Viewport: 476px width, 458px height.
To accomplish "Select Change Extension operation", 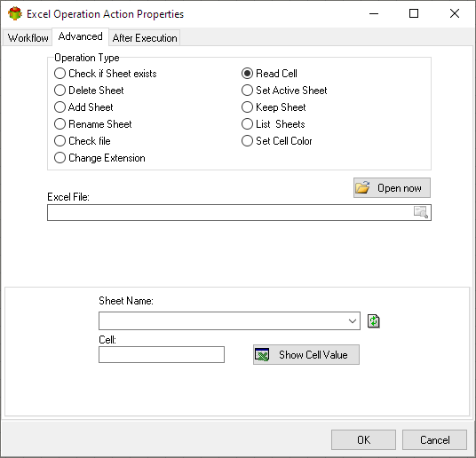I will (99, 158).
